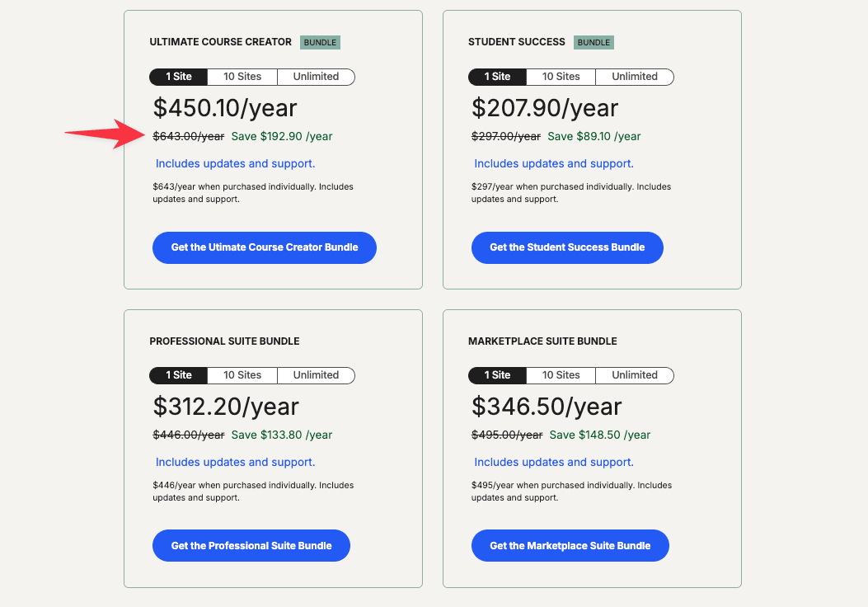Image resolution: width=868 pixels, height=607 pixels.
Task: Click Get the Student Success Bundle button
Action: click(x=567, y=247)
